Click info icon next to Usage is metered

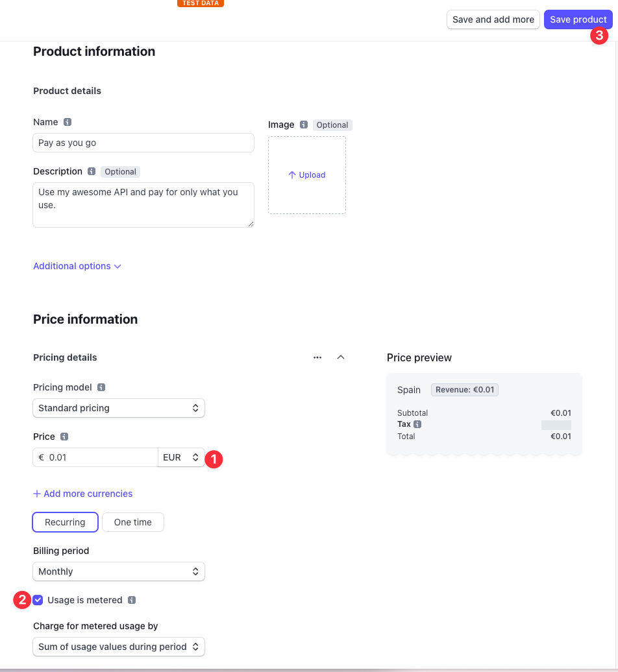132,600
